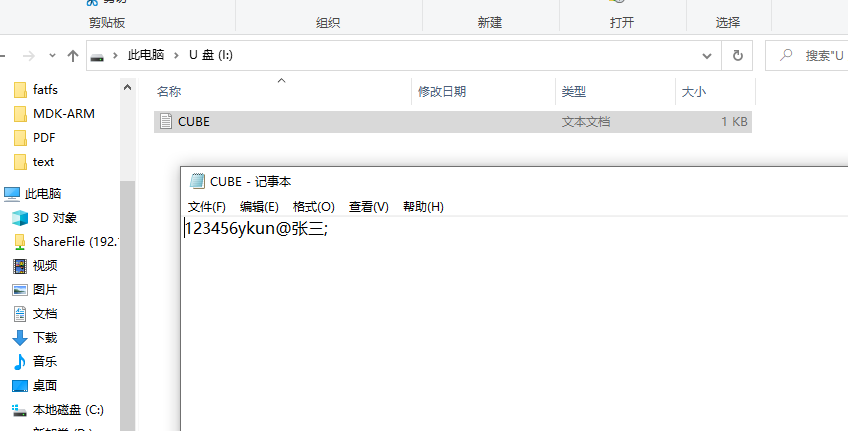The image size is (848, 431).
Task: Open the 格式(O) menu in Notepad
Action: click(x=314, y=207)
